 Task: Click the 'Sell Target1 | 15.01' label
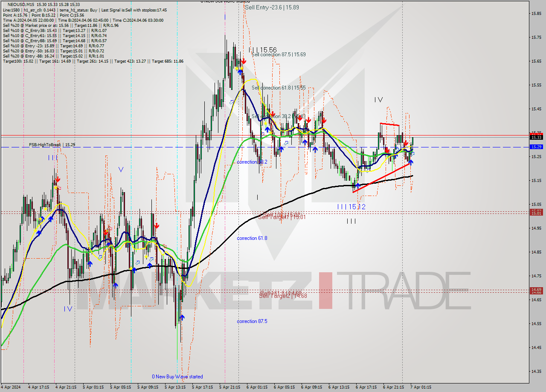click(x=282, y=217)
